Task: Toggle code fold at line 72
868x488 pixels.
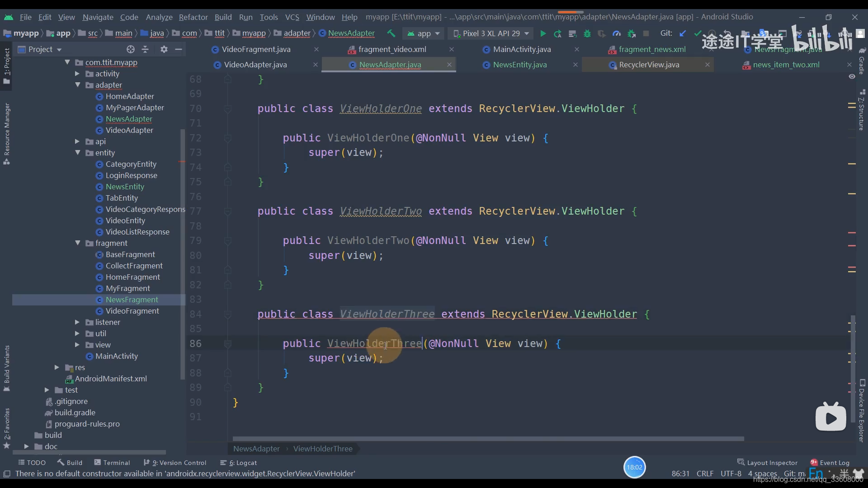Action: coord(228,138)
